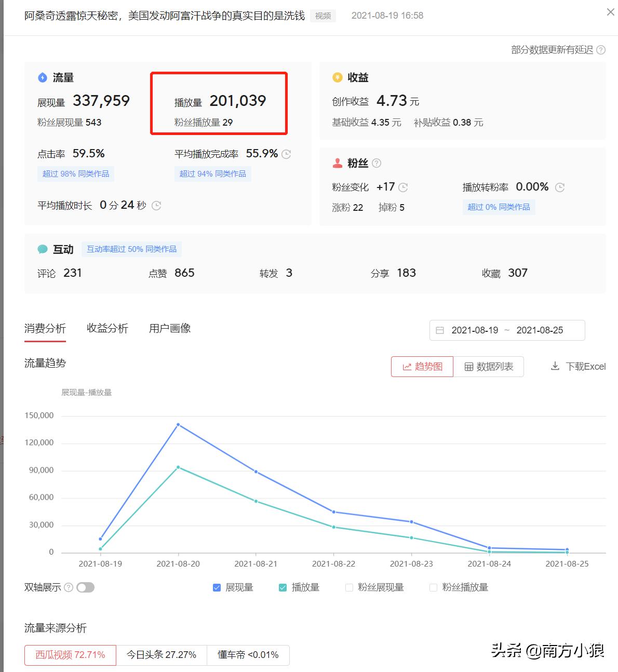Viewport: 618px width, 672px height.
Task: Click the coin icon beside 收益
Action: (337, 77)
